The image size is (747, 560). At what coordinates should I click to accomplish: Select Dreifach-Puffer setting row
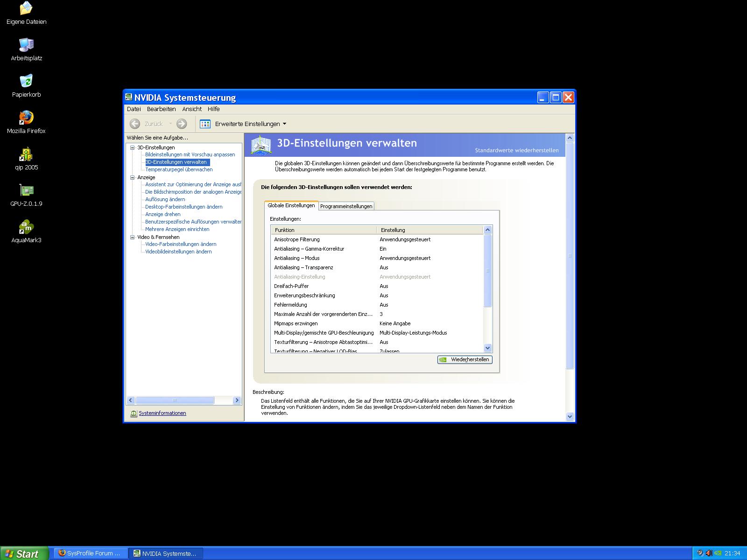377,286
